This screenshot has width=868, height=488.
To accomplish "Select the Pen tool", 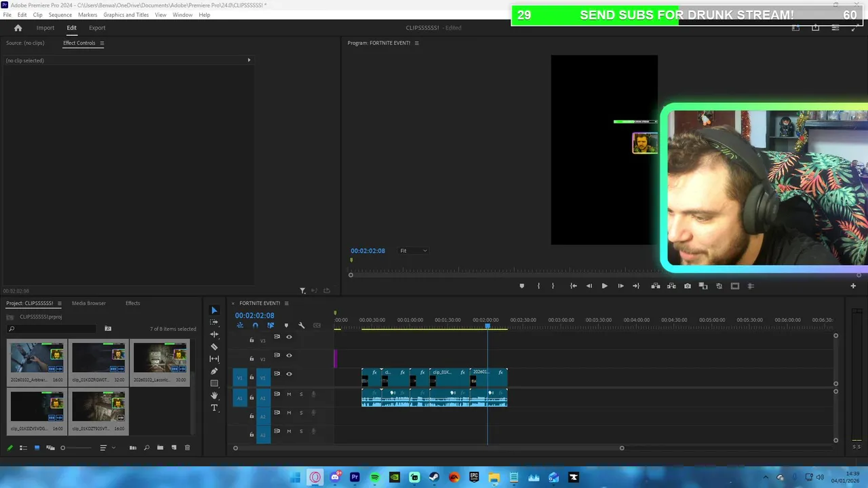I will point(214,371).
